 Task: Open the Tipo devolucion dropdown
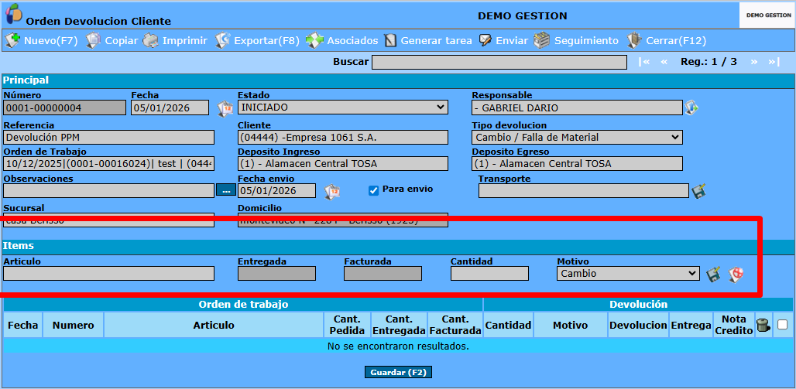click(577, 137)
